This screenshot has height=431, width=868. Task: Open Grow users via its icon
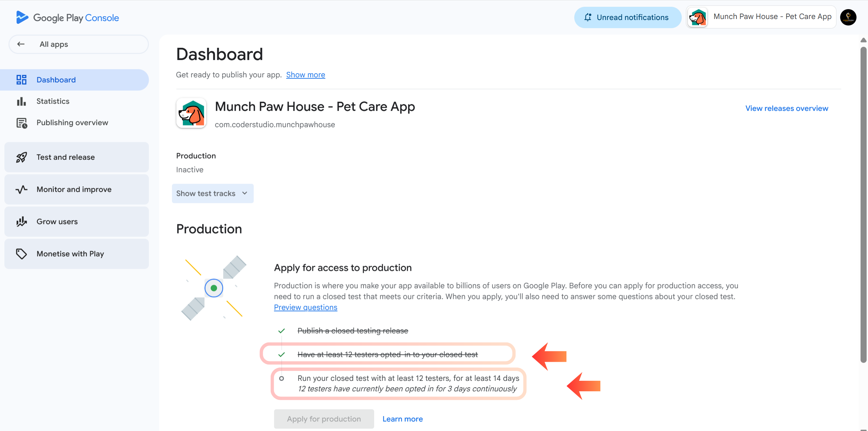tap(21, 221)
